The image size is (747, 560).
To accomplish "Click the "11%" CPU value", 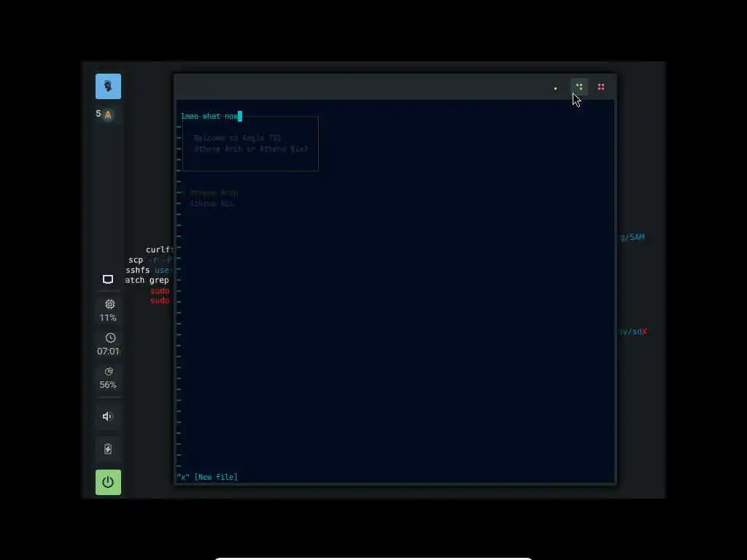I will tap(108, 318).
